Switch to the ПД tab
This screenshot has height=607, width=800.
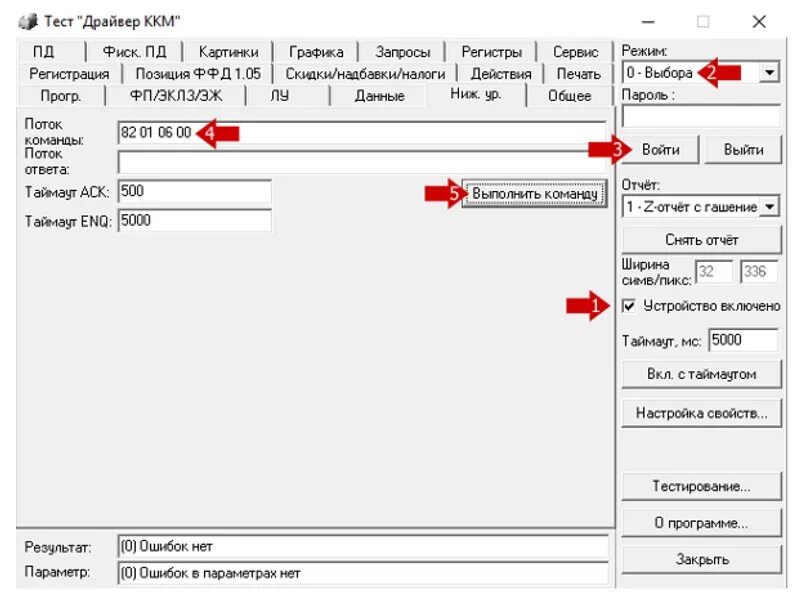pyautogui.click(x=43, y=52)
